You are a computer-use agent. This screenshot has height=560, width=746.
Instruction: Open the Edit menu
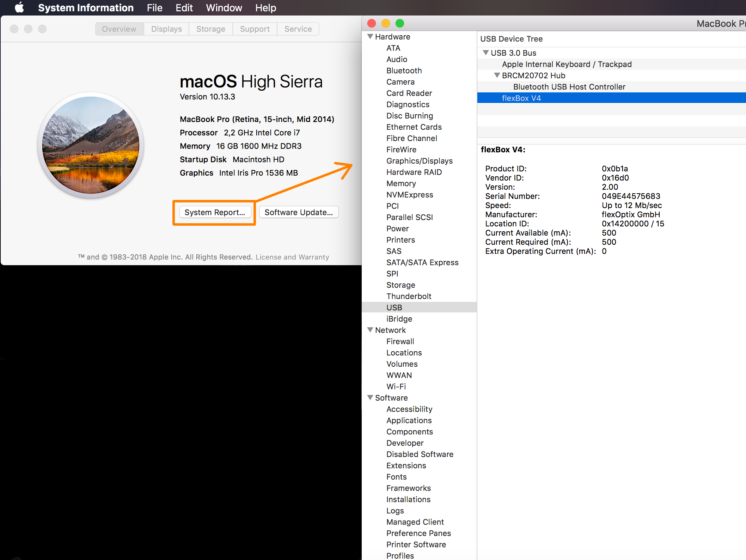coord(184,8)
